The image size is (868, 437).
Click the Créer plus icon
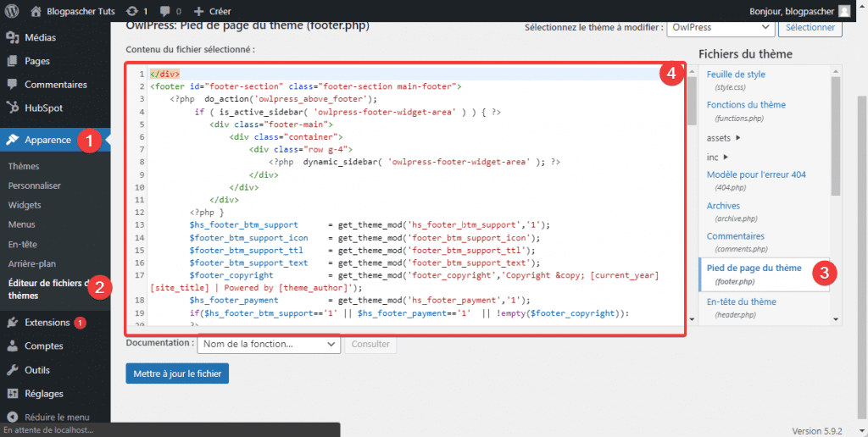199,11
